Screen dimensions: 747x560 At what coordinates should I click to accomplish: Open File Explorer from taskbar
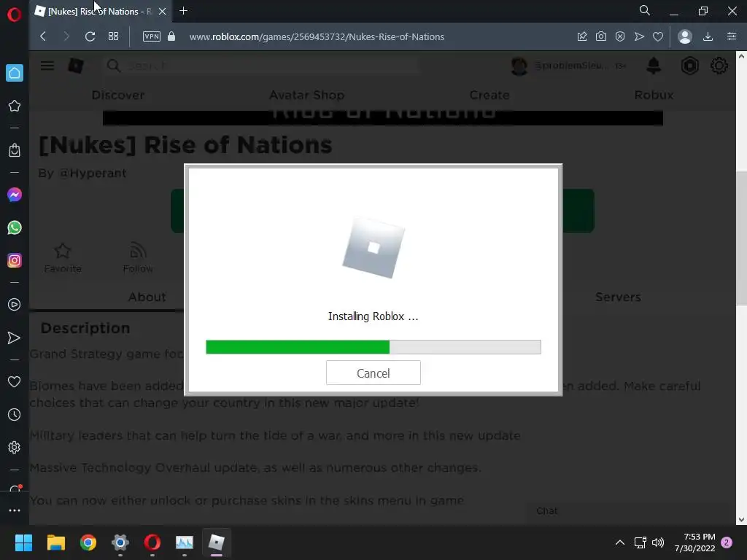coord(55,542)
